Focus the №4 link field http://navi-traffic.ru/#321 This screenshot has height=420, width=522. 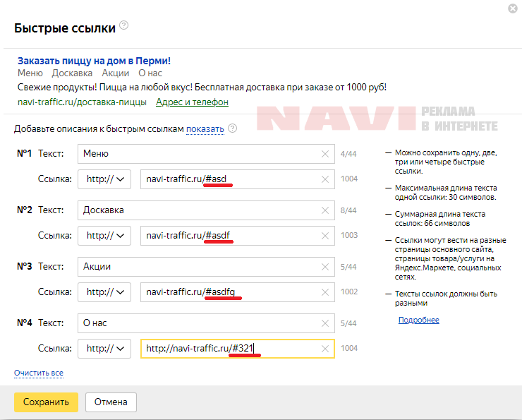(x=237, y=349)
